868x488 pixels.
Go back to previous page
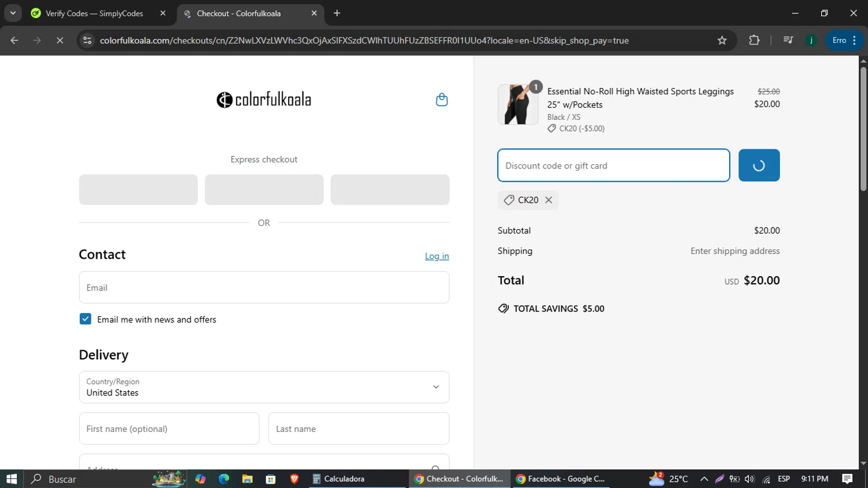click(x=14, y=41)
